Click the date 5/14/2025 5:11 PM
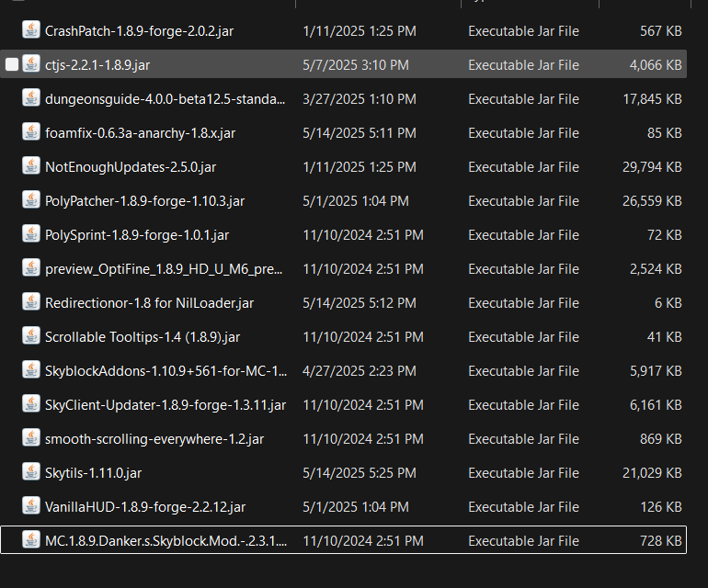The image size is (708, 588). (x=360, y=133)
